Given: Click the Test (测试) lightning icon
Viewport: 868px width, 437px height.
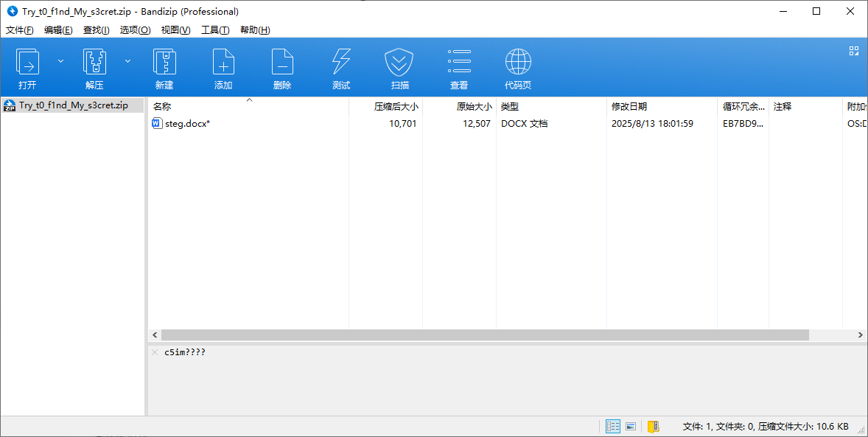Looking at the screenshot, I should [341, 61].
